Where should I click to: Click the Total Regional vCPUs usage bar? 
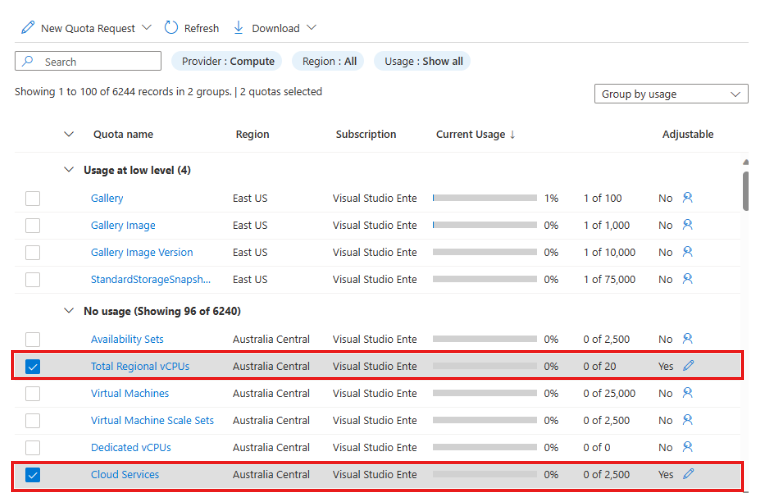[485, 366]
